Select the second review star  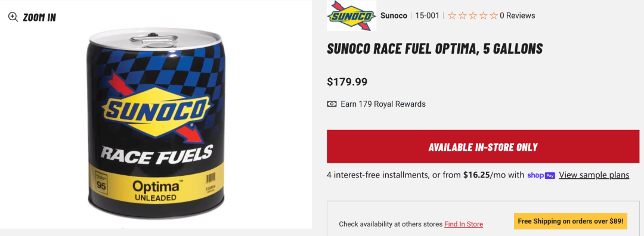click(x=463, y=15)
